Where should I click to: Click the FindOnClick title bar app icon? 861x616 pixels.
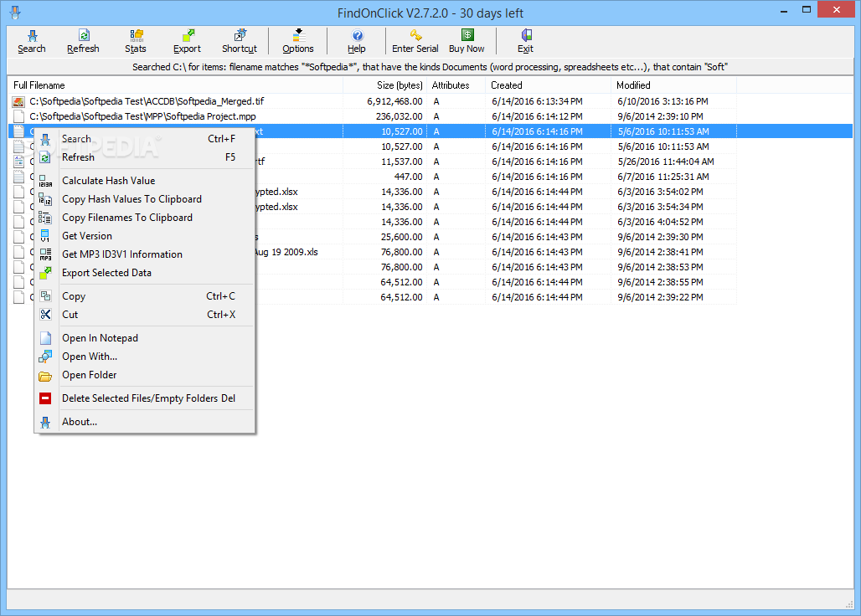click(x=15, y=12)
